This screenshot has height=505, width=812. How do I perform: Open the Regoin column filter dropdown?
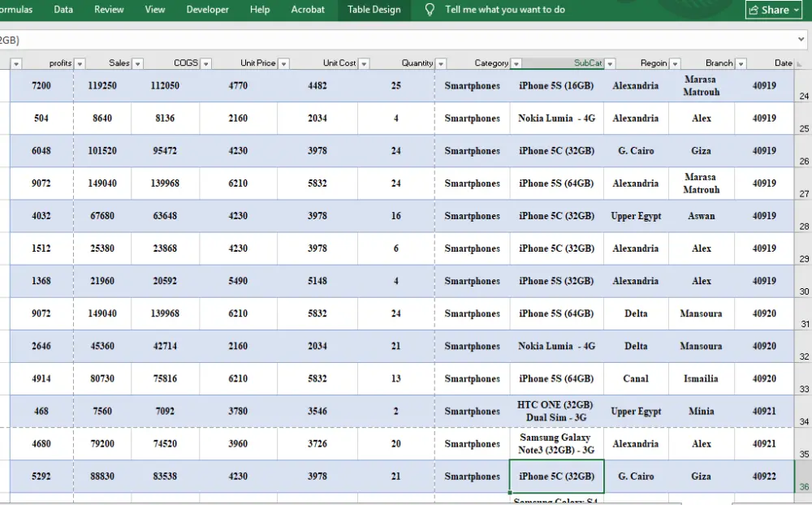pos(675,63)
